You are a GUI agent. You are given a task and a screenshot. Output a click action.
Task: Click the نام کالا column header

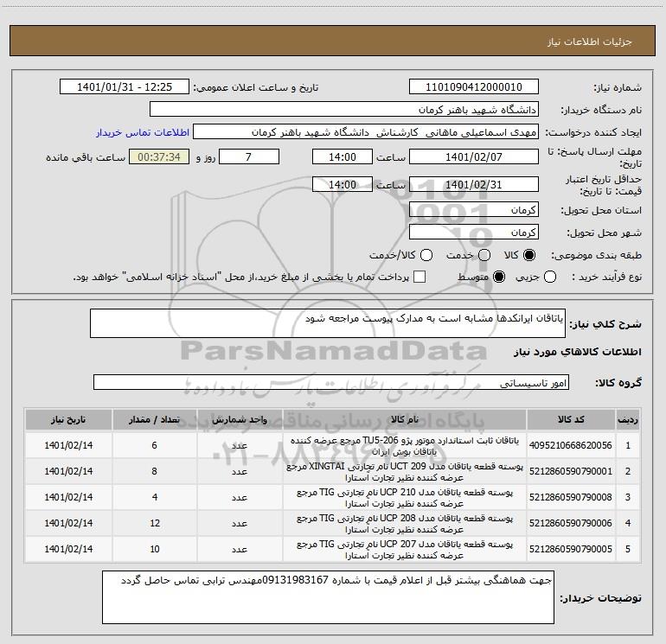[405, 420]
